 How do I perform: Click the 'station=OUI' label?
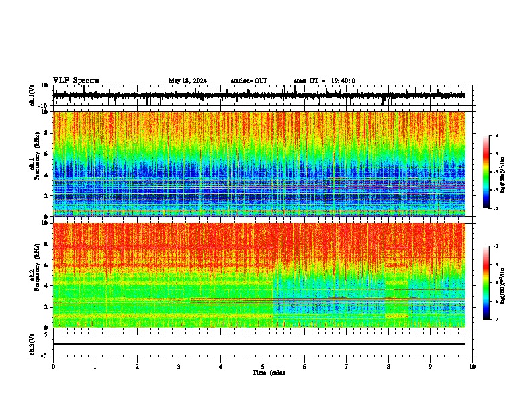(249, 81)
